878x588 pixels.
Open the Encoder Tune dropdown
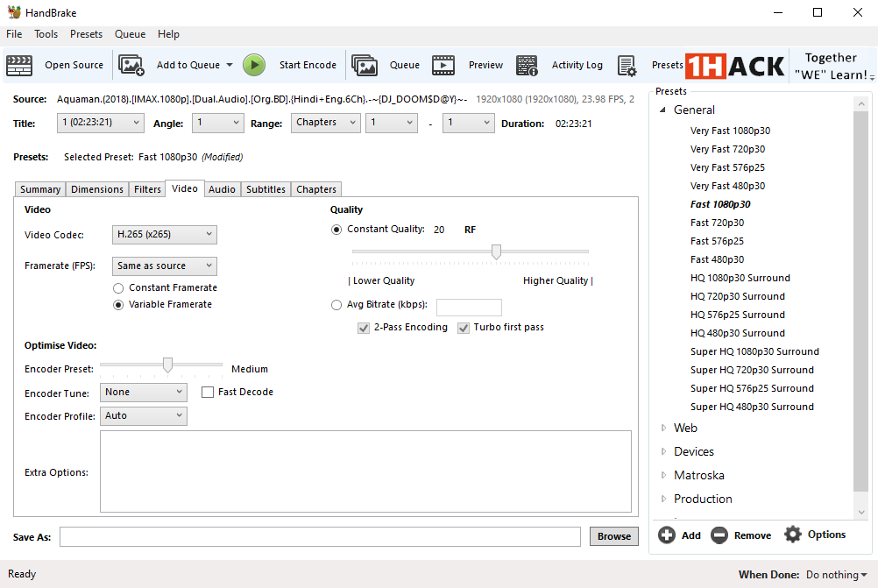[144, 393]
